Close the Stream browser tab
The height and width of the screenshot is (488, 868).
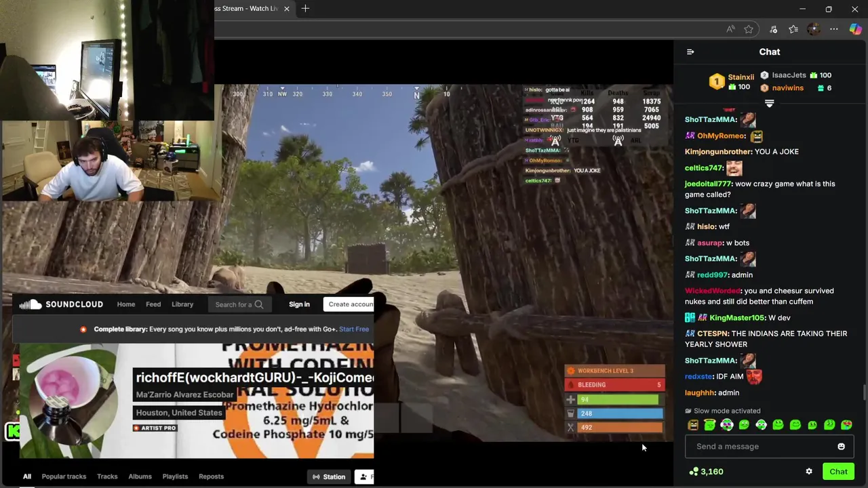click(x=286, y=9)
